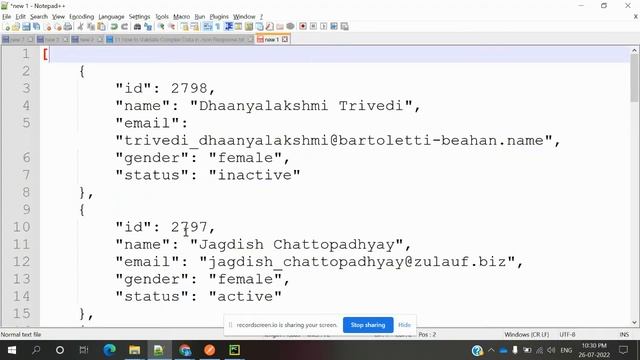Open Microsoft Edge from taskbar

(109, 350)
